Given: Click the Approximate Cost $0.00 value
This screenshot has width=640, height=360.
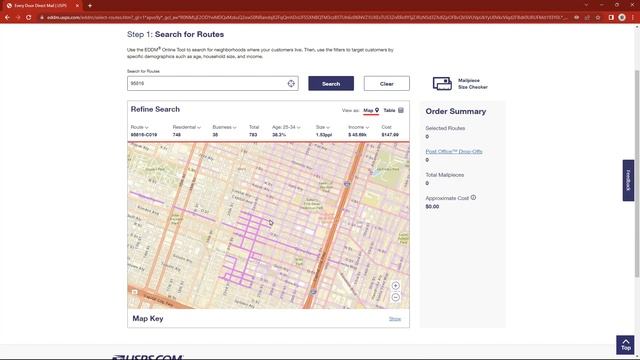Looking at the screenshot, I should pyautogui.click(x=432, y=207).
